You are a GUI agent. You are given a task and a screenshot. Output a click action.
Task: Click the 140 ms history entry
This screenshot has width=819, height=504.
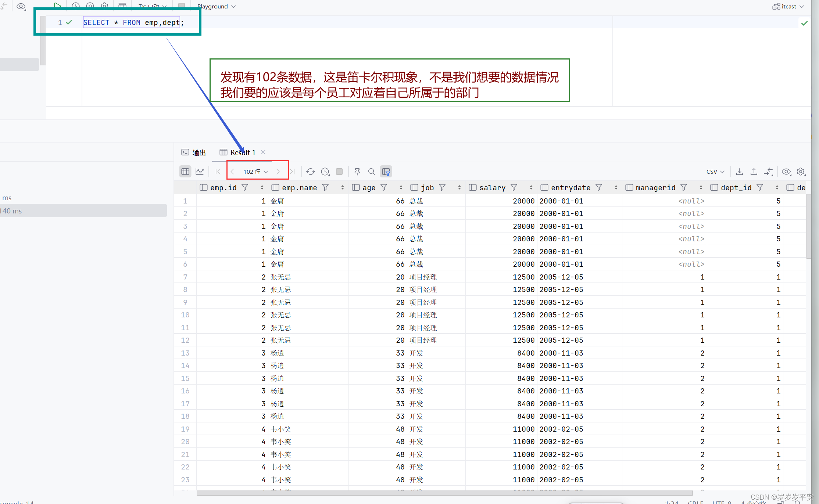pyautogui.click(x=83, y=211)
